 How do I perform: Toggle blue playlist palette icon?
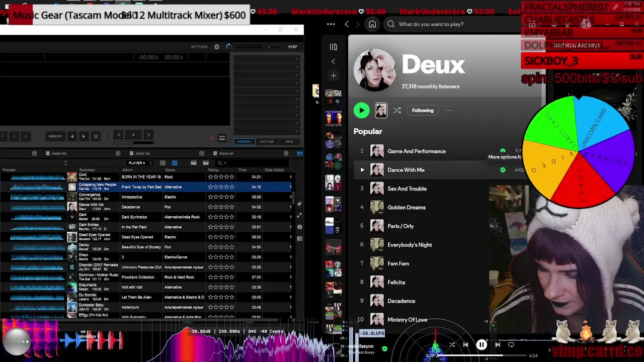[300, 153]
